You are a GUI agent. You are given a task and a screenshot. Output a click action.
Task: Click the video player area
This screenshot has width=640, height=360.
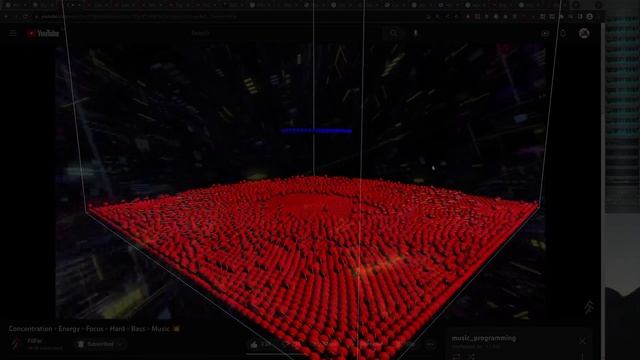300,182
